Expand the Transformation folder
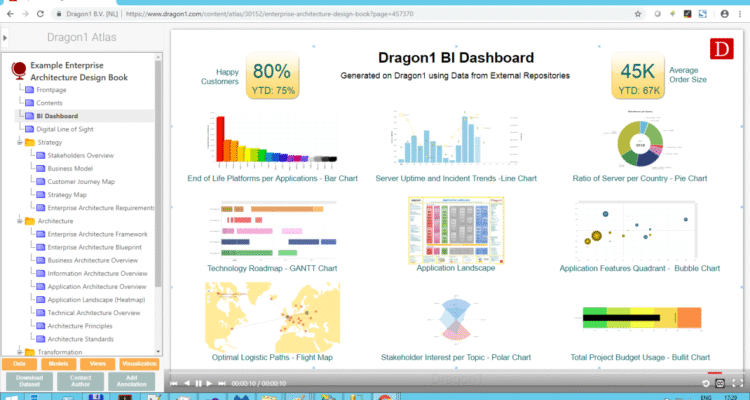750x400 pixels. click(20, 352)
